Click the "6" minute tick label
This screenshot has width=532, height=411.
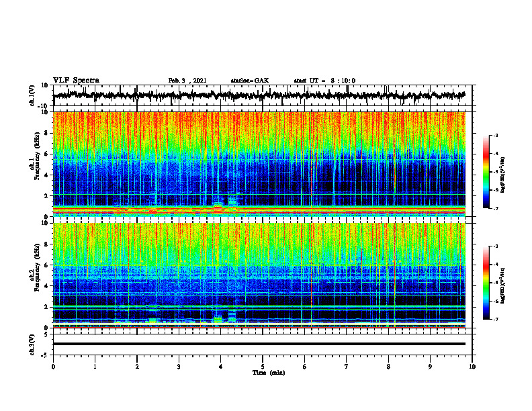point(305,367)
